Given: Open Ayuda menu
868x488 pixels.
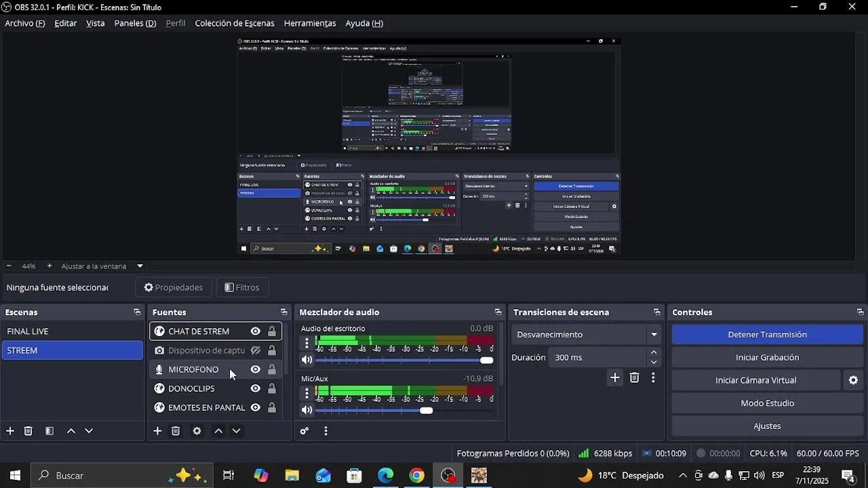Looking at the screenshot, I should pos(364,23).
